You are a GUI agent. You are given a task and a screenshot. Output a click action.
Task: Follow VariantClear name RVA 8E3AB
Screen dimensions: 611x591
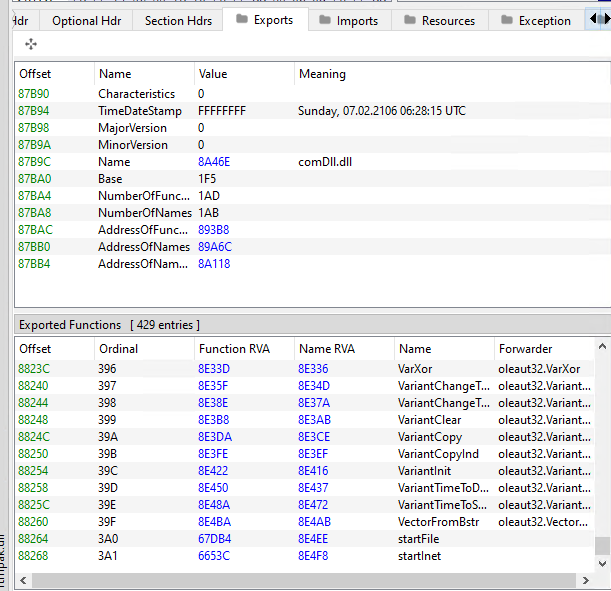314,420
